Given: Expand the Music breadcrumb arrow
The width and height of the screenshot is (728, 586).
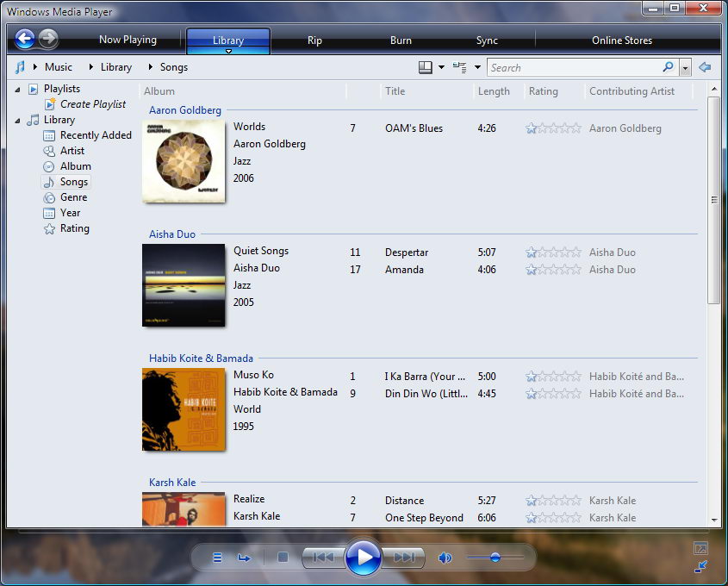Looking at the screenshot, I should point(34,67).
